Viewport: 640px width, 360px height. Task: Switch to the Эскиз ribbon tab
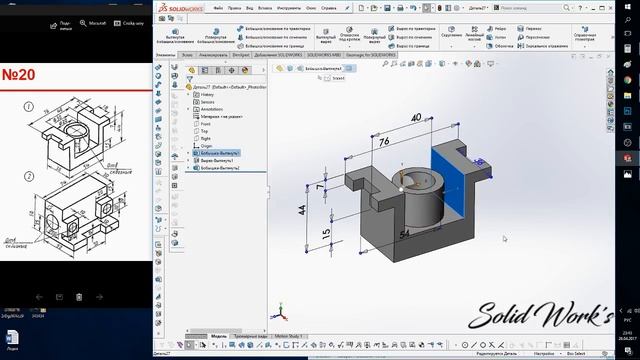[x=187, y=55]
